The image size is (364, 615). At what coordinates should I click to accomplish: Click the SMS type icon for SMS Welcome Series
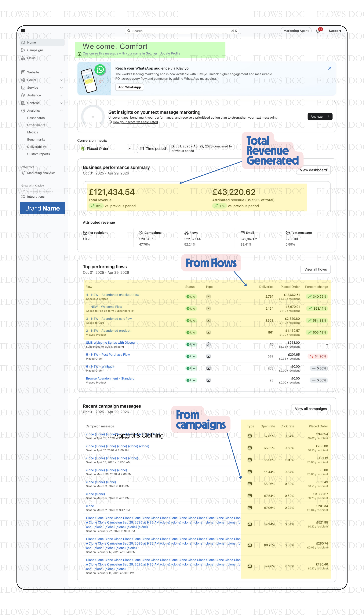pos(209,345)
